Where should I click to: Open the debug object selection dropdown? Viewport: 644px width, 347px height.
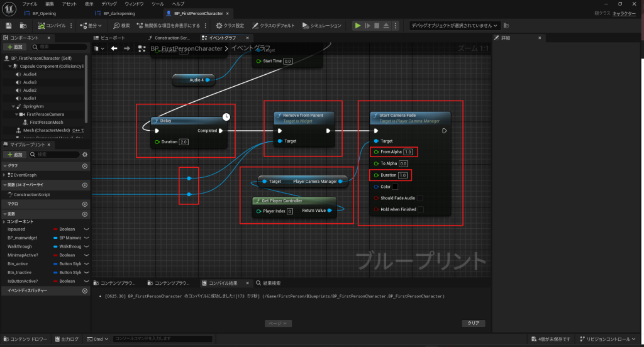click(x=454, y=26)
